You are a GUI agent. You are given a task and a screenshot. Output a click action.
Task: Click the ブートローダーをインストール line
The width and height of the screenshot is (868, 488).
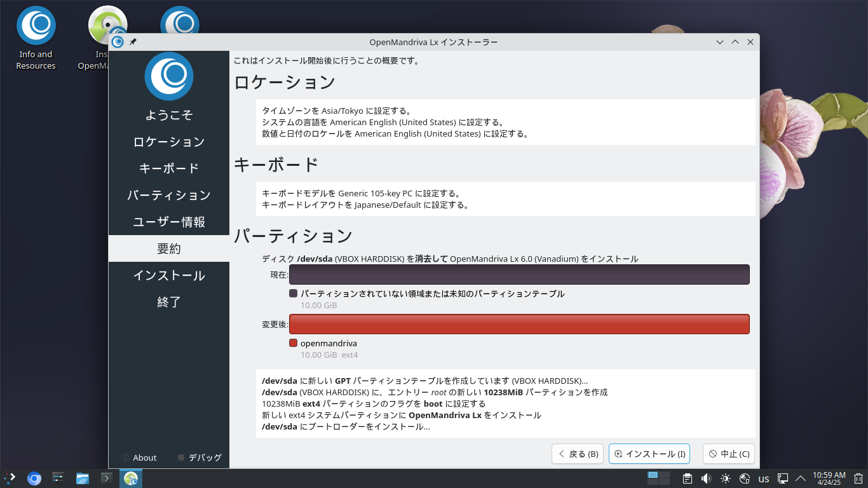[x=346, y=426]
